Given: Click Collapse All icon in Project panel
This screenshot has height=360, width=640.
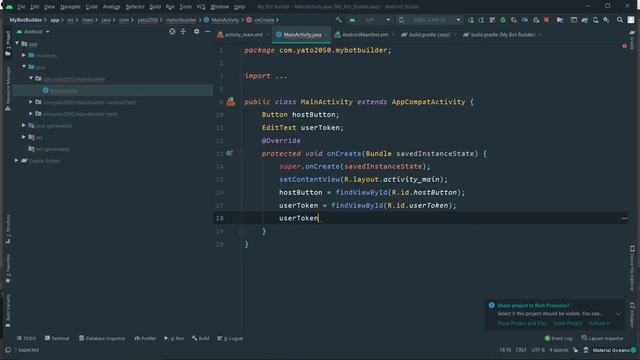Looking at the screenshot, I should [183, 31].
